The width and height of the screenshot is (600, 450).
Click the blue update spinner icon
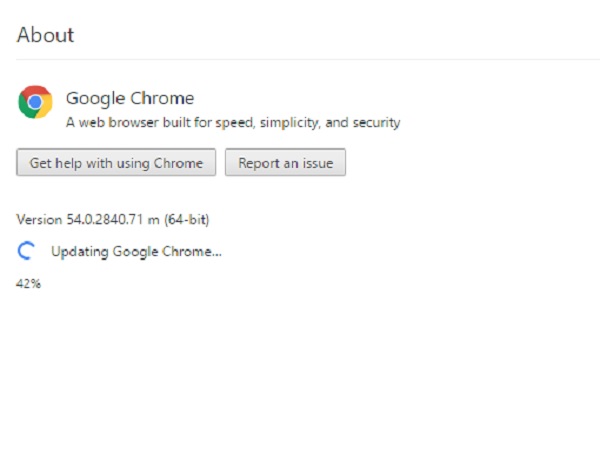pyautogui.click(x=27, y=251)
